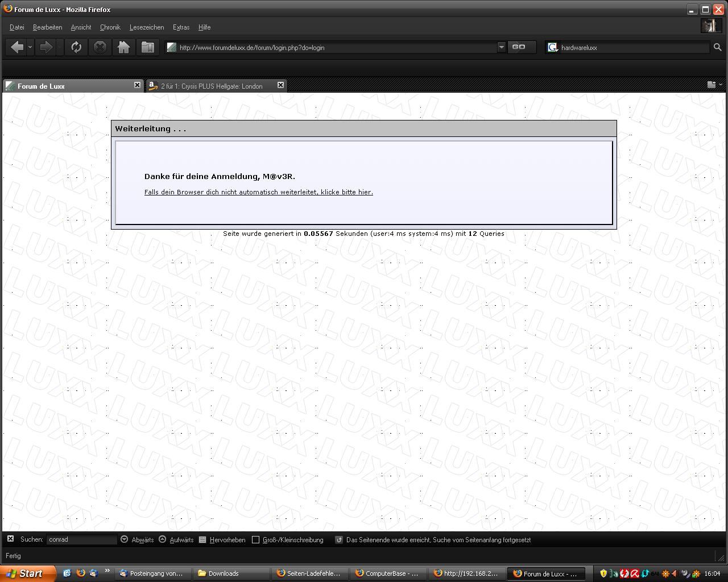728x582 pixels.
Task: Open the http://192.168.2 taskbar window
Action: pyautogui.click(x=467, y=573)
